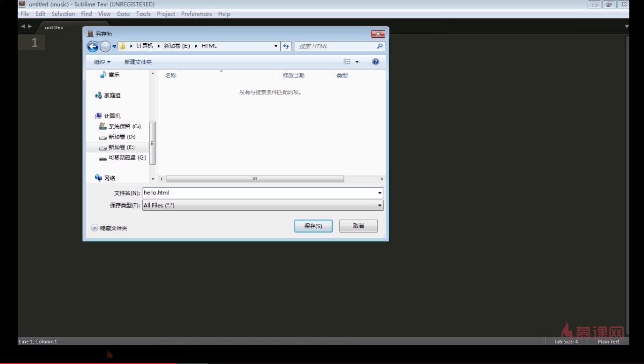Open the 组织 dropdown menu
This screenshot has width=644, height=364.
tap(102, 62)
